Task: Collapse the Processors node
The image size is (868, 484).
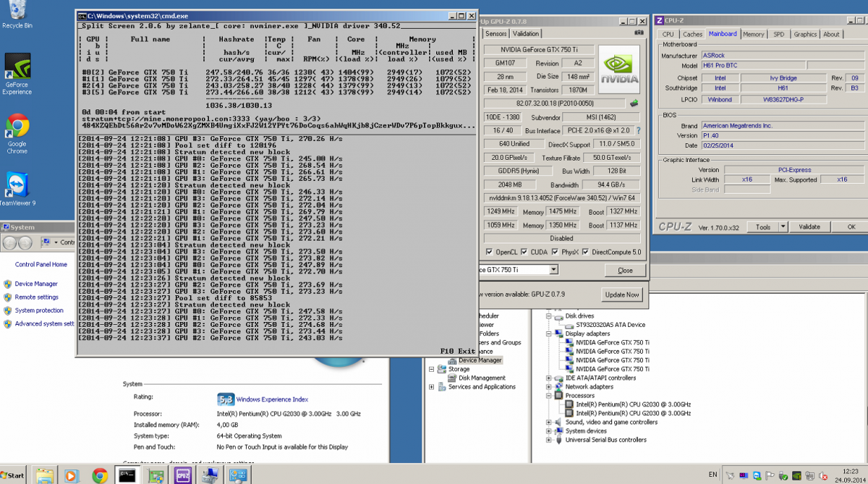Action: [550, 396]
